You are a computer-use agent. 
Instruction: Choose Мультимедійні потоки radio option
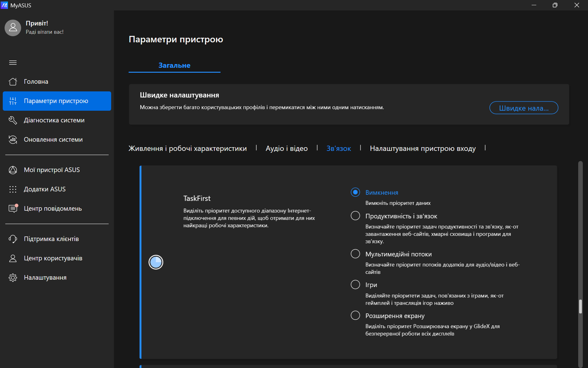coord(355,254)
